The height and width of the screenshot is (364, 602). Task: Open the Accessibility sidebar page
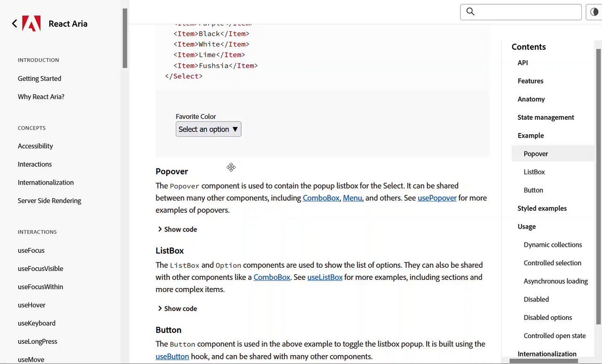[x=35, y=146]
